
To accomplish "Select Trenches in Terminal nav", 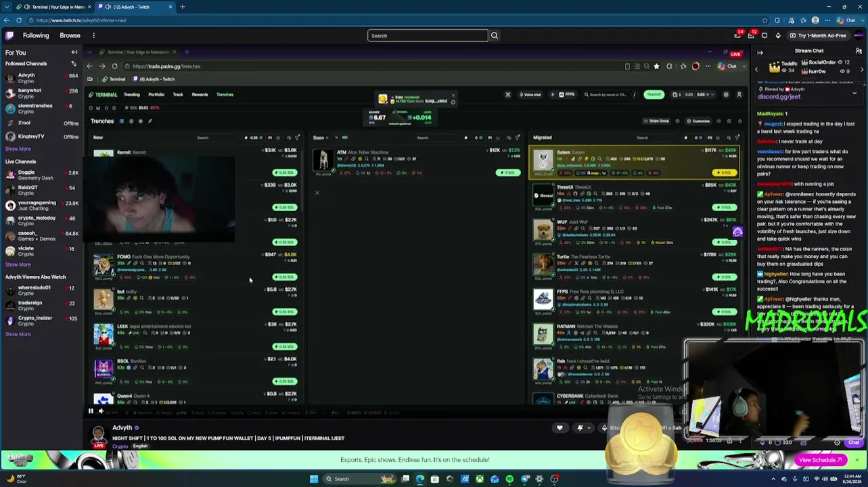I will point(225,95).
